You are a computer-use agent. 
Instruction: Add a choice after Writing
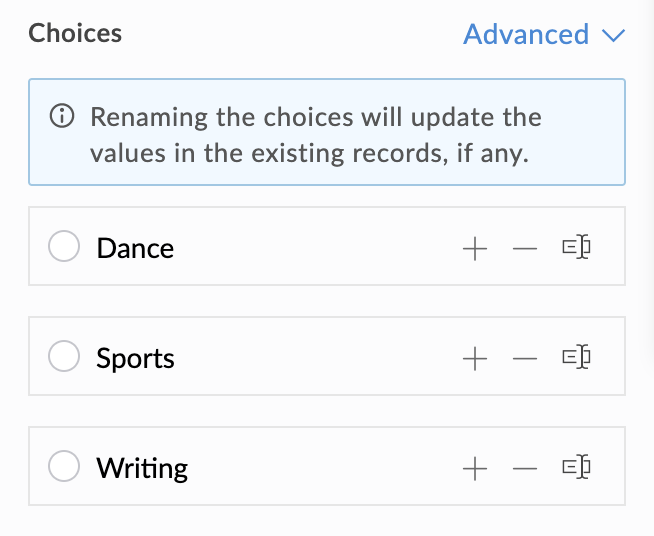point(475,467)
